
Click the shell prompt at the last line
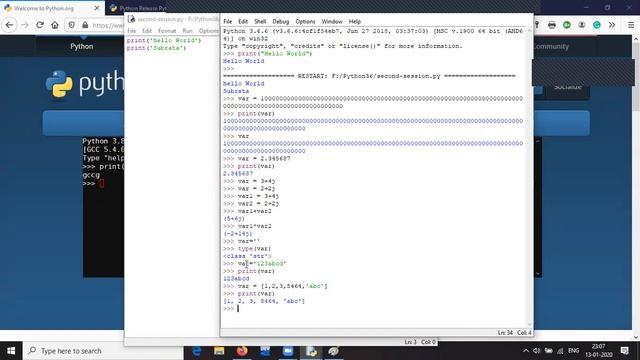[230, 309]
